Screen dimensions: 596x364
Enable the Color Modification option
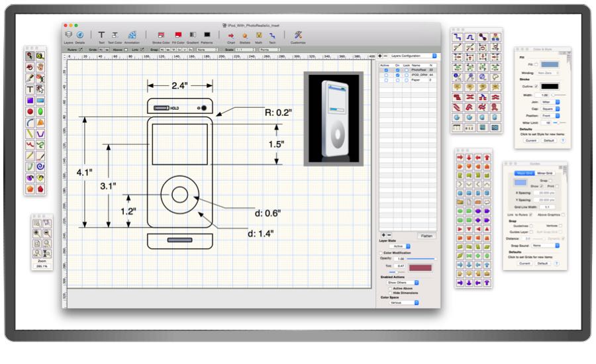tap(381, 253)
